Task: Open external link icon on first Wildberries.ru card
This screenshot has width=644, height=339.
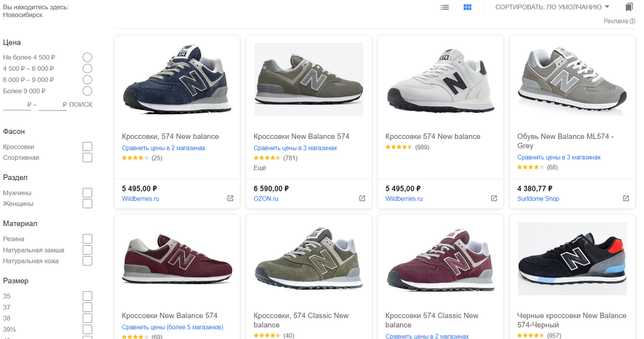Action: coord(230,198)
